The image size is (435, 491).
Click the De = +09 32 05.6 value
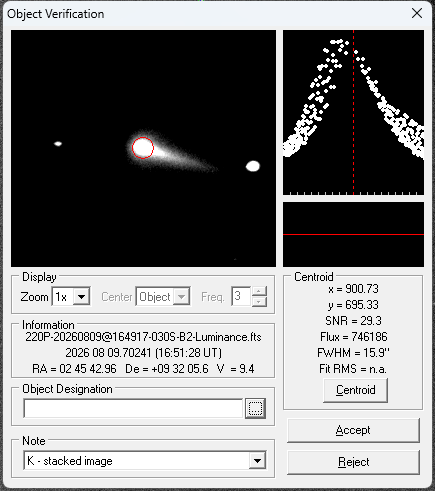[x=167, y=369]
